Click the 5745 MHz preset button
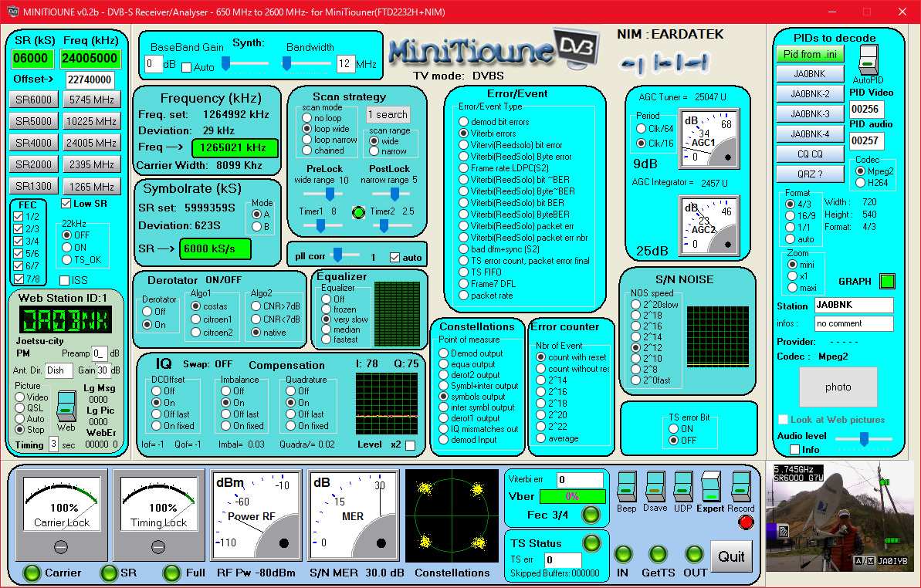This screenshot has width=921, height=588. (x=92, y=100)
